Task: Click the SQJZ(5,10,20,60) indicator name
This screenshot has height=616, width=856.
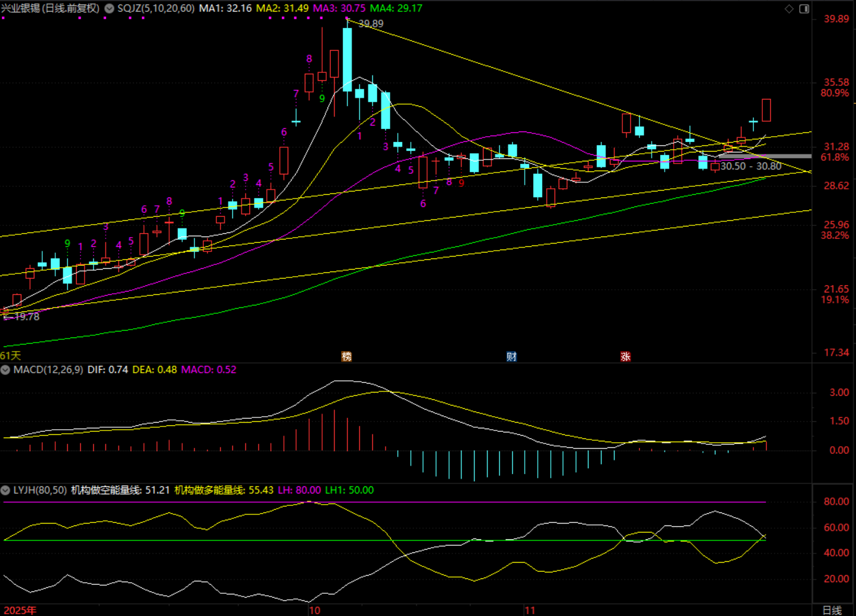Action: click(x=156, y=8)
